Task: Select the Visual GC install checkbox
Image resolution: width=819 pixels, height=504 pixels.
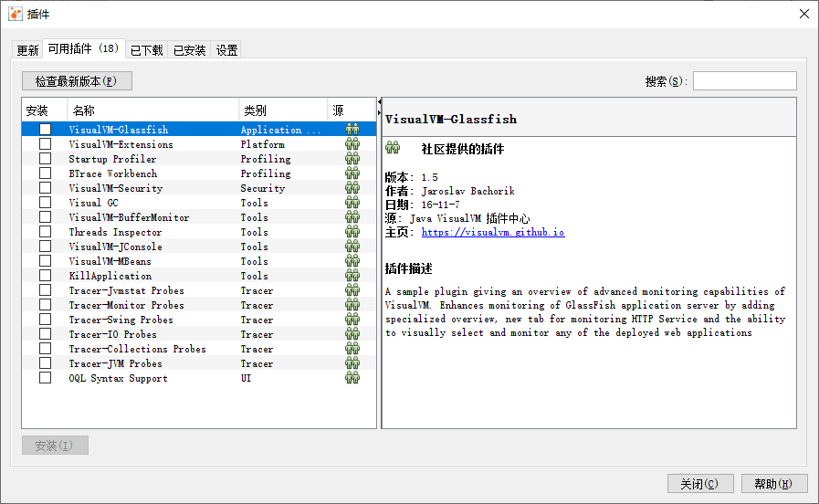Action: tap(46, 202)
